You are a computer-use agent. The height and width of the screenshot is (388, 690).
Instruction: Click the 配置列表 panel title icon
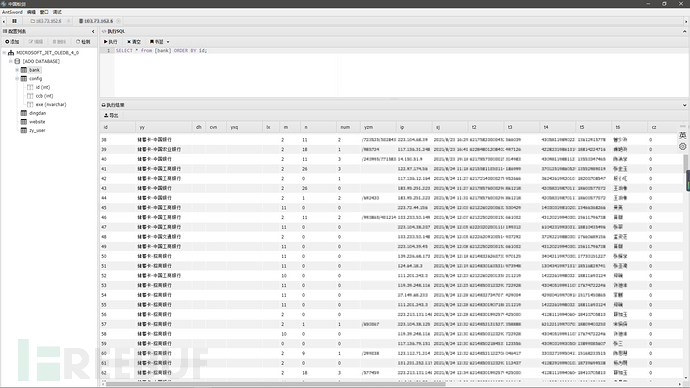(x=5, y=32)
